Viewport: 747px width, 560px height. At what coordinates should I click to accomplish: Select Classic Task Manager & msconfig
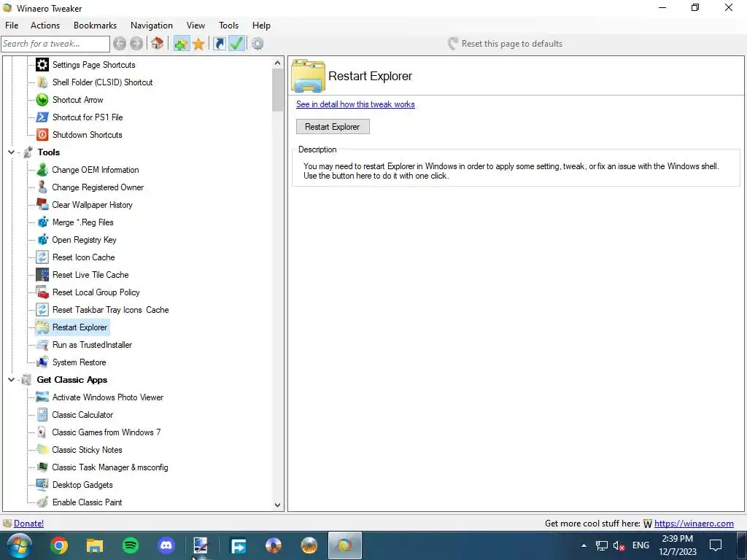click(x=110, y=467)
